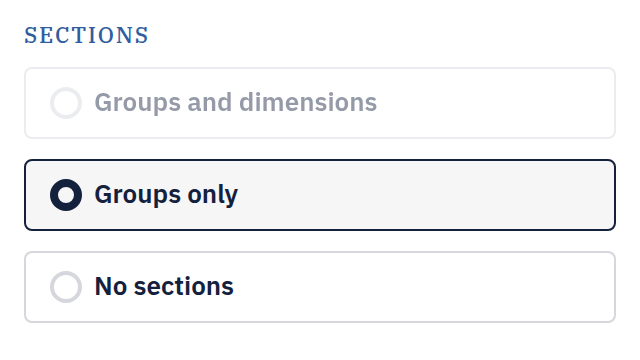Enable the empty radio circle beside No sections

tap(66, 287)
